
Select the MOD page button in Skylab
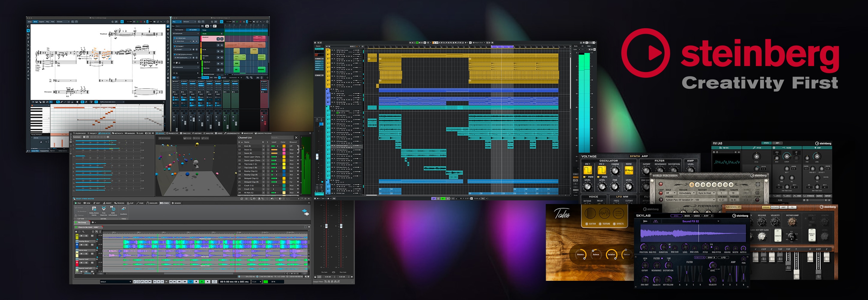click(x=687, y=216)
